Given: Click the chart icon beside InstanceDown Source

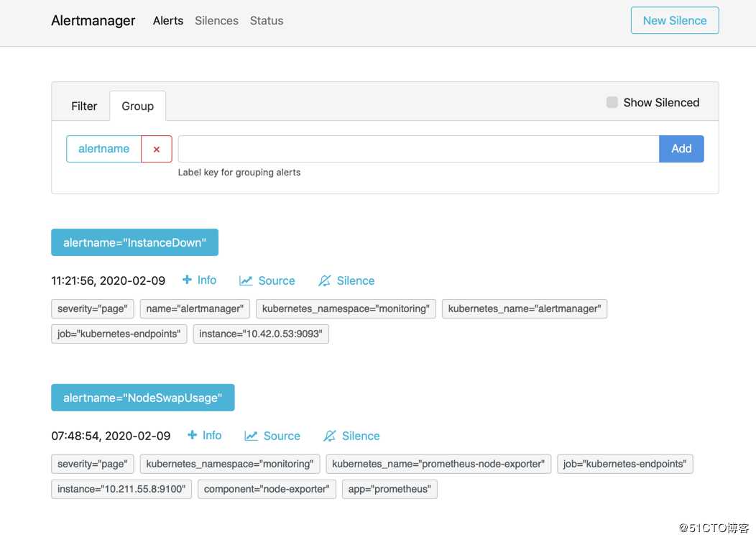Looking at the screenshot, I should pyautogui.click(x=246, y=281).
